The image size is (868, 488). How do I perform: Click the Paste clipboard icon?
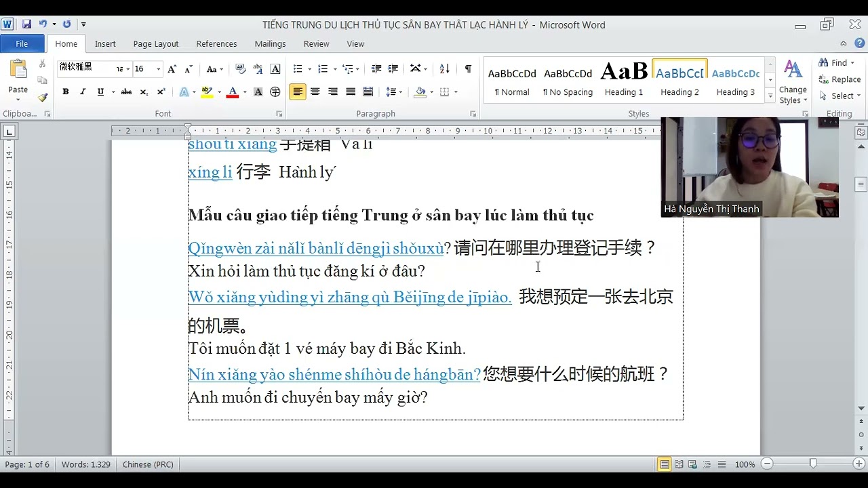[x=18, y=70]
